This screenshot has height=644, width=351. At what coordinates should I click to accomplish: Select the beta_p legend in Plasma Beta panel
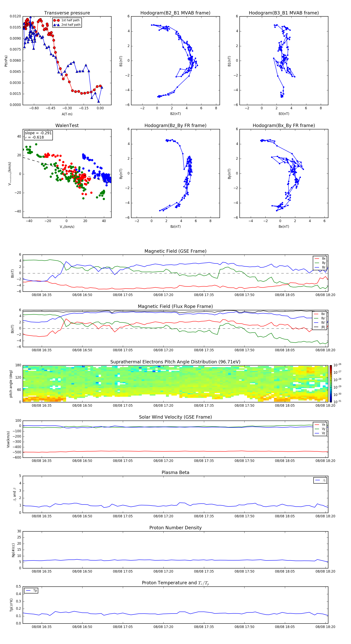point(320,480)
